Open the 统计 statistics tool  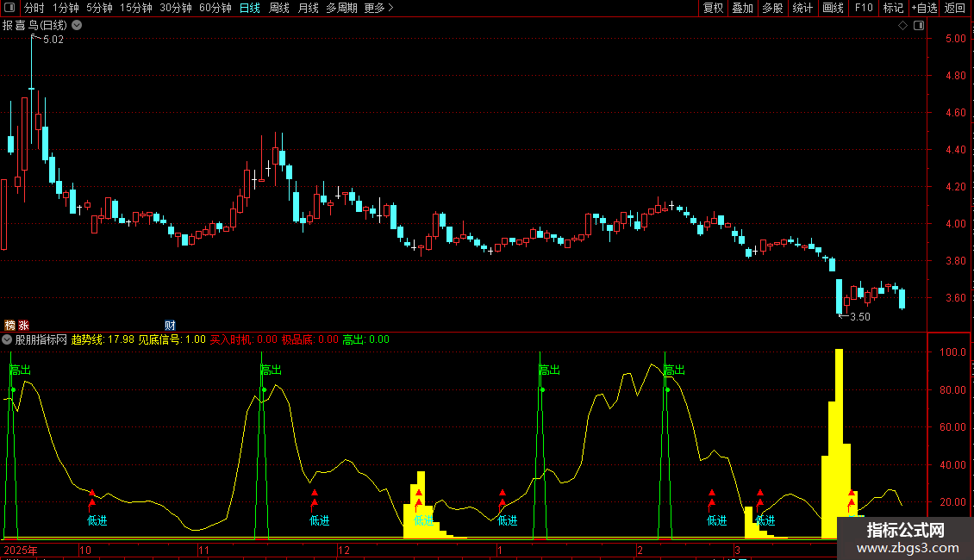(x=802, y=8)
